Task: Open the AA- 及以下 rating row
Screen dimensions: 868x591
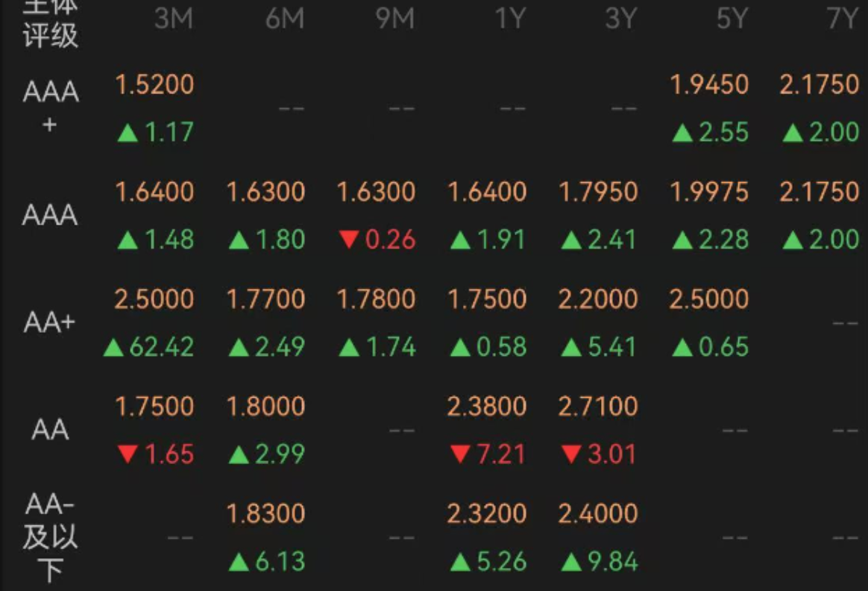Action: point(50,537)
